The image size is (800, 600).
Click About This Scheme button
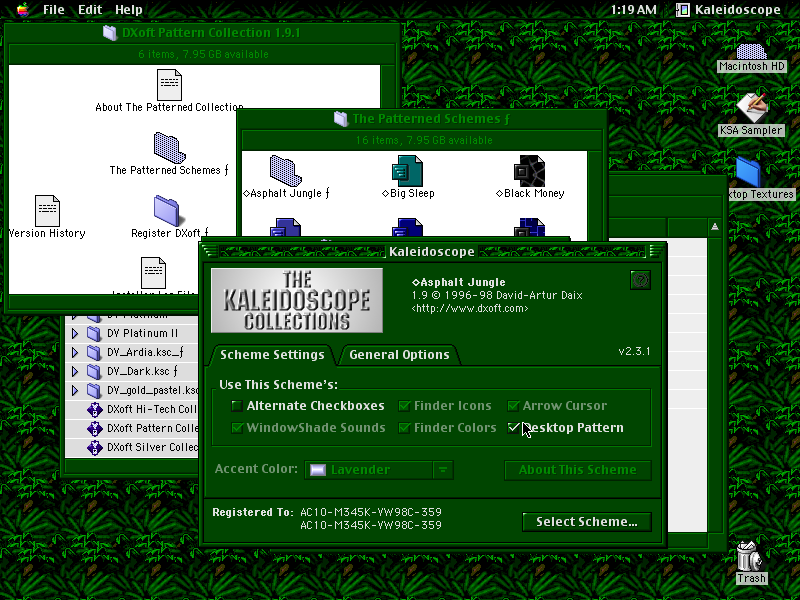click(x=578, y=470)
